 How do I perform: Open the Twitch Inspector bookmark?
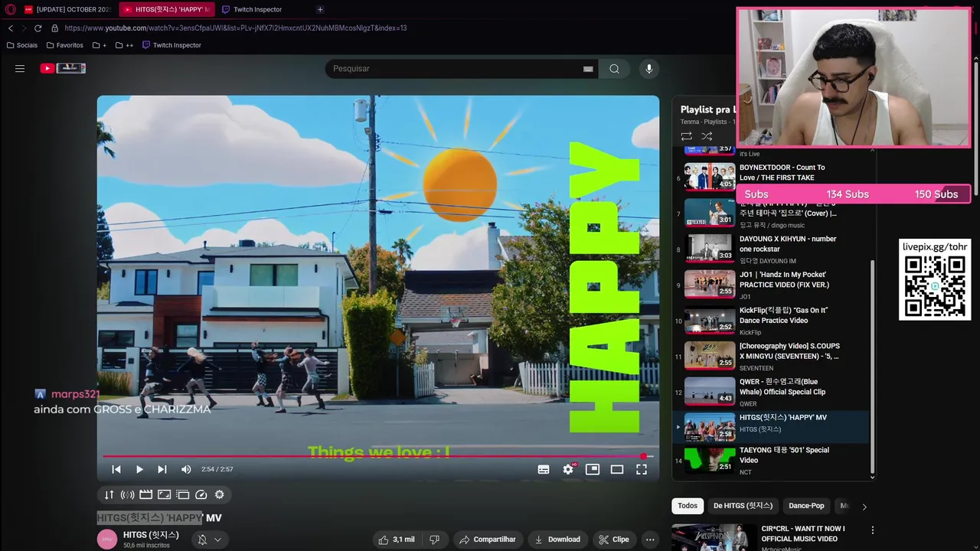pos(171,45)
